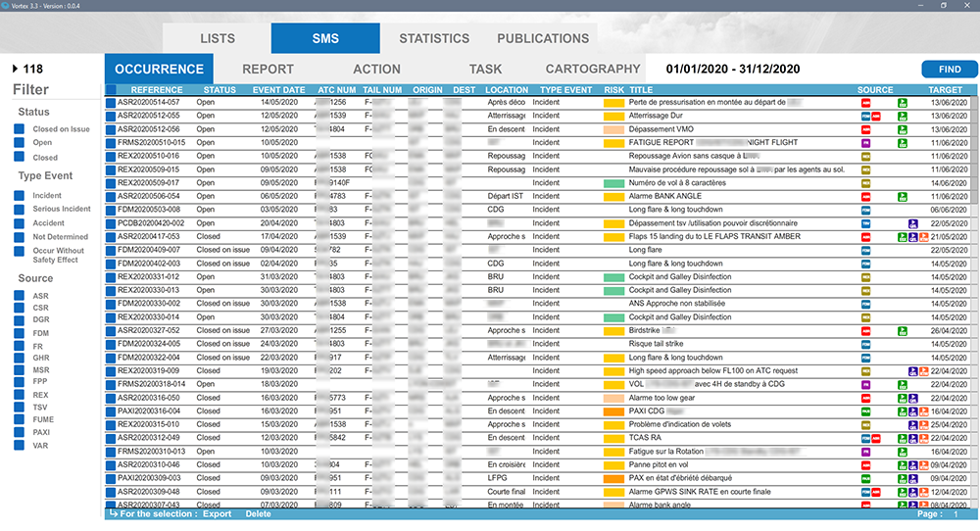The width and height of the screenshot is (980, 531).
Task: Click the orange icon on the Flaps 15 landing row
Action: (923, 237)
